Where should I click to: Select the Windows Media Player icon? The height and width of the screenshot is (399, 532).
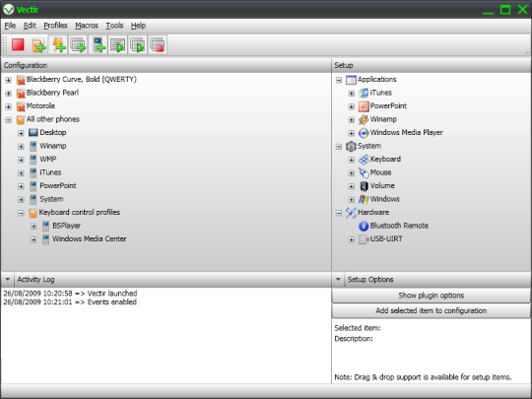click(364, 133)
